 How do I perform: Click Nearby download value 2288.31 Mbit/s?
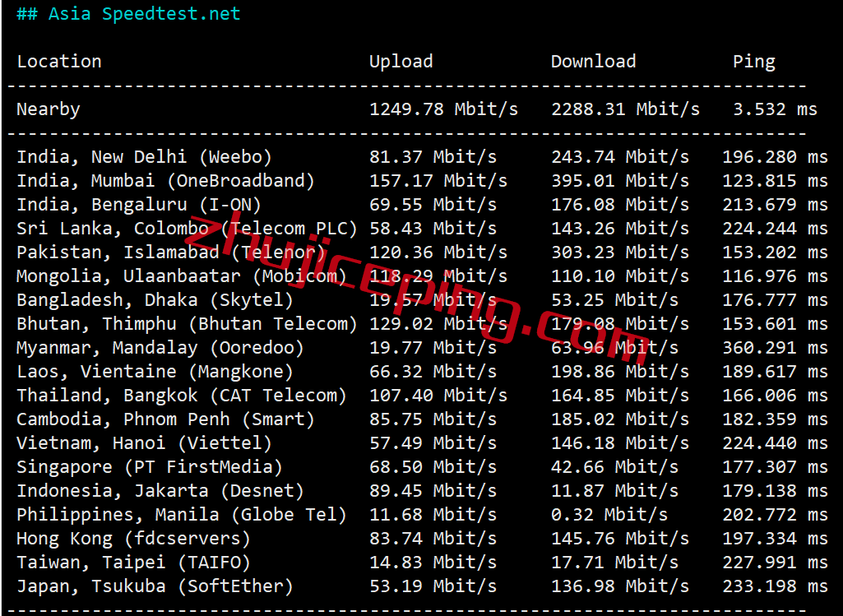(625, 109)
